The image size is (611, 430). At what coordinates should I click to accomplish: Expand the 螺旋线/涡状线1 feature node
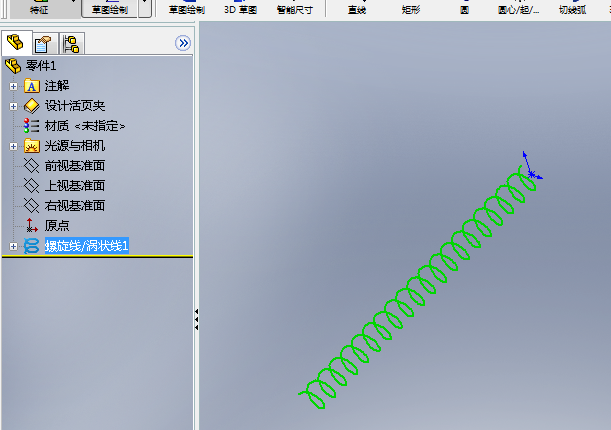pos(13,247)
